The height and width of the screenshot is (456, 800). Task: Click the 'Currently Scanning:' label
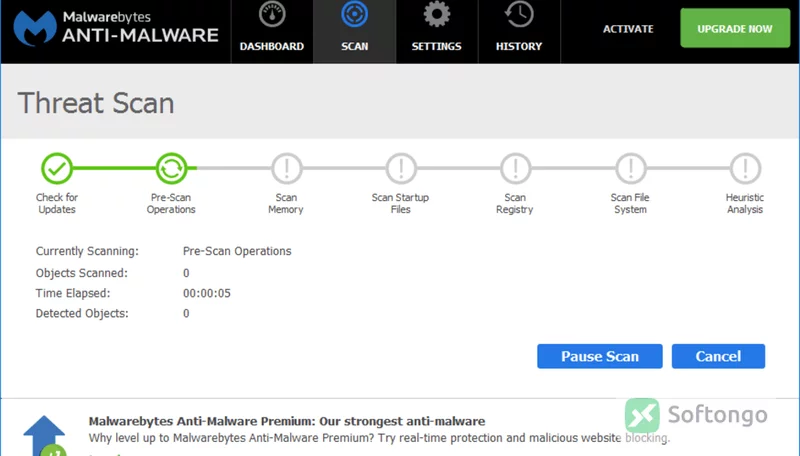87,251
